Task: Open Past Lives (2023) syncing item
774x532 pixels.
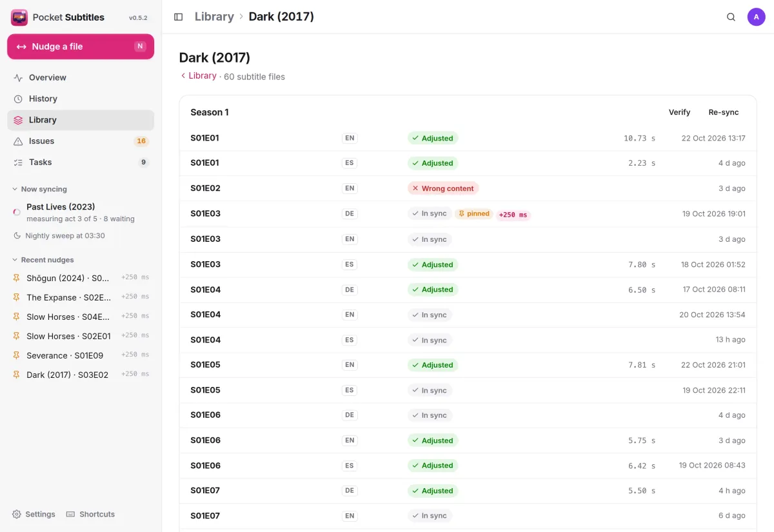Action: point(81,212)
